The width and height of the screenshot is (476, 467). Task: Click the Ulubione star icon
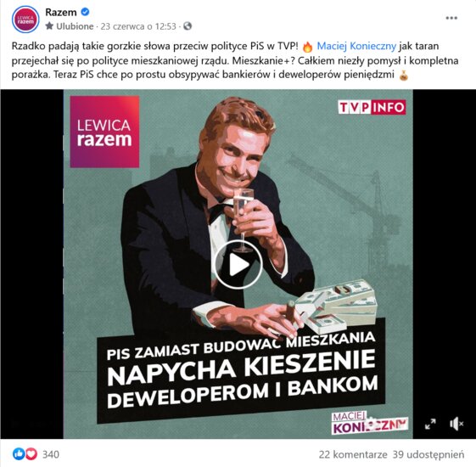coord(49,26)
